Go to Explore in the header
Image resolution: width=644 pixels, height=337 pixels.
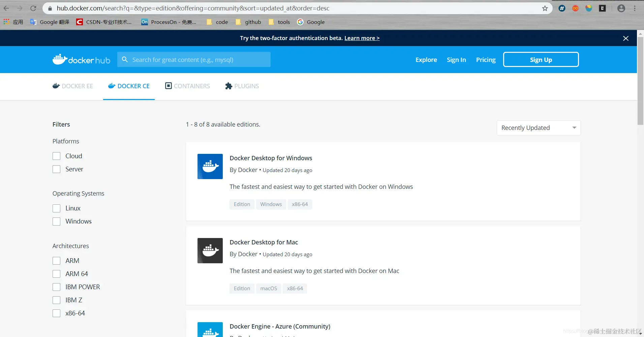[x=426, y=60]
